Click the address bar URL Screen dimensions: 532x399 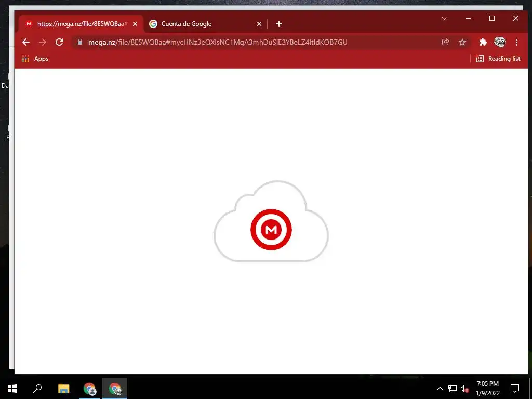coord(218,42)
